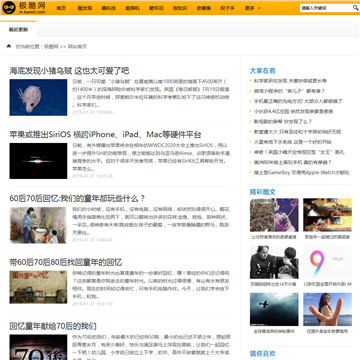This screenshot has width=360, height=360.
Task: Open the black-and-white people photo thumbnail
Action: [x=274, y=262]
